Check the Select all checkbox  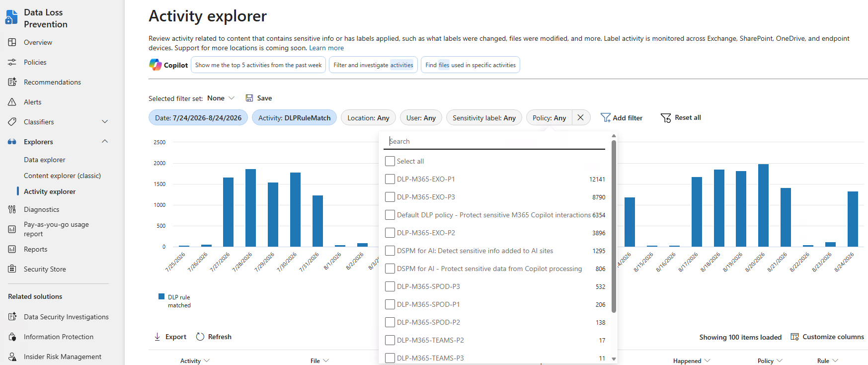pyautogui.click(x=390, y=161)
